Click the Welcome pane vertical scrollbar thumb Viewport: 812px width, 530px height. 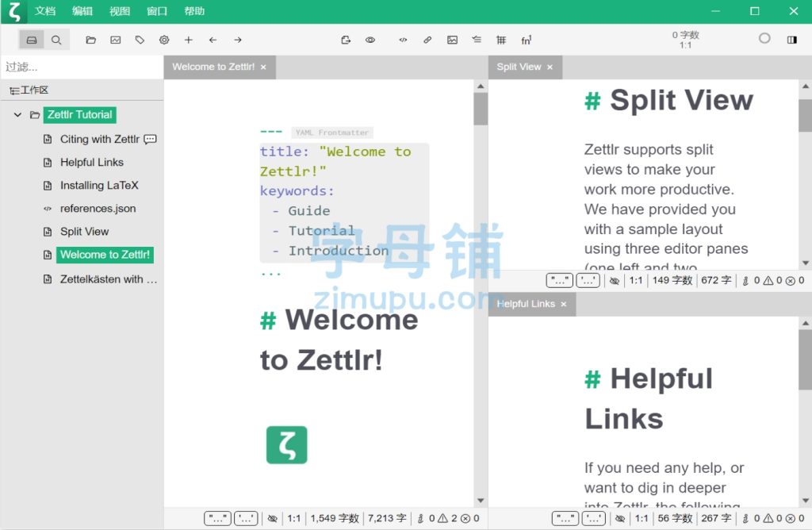pyautogui.click(x=481, y=109)
